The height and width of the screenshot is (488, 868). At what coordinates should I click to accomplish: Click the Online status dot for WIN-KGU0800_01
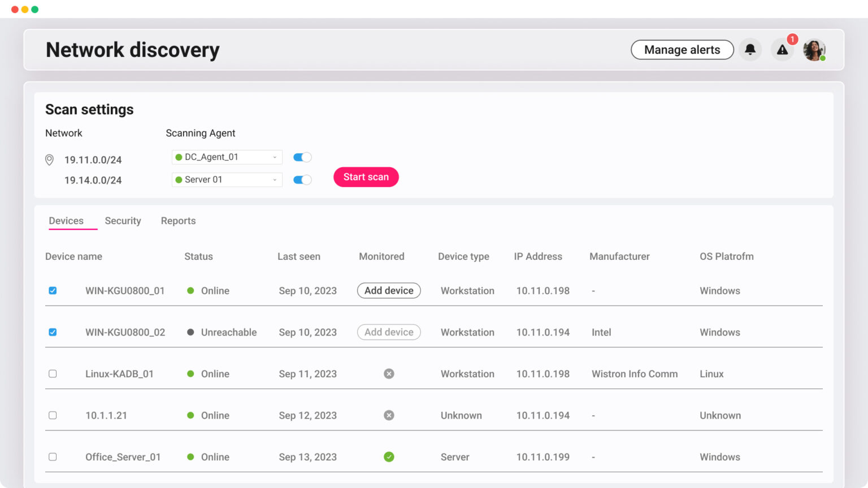(190, 290)
